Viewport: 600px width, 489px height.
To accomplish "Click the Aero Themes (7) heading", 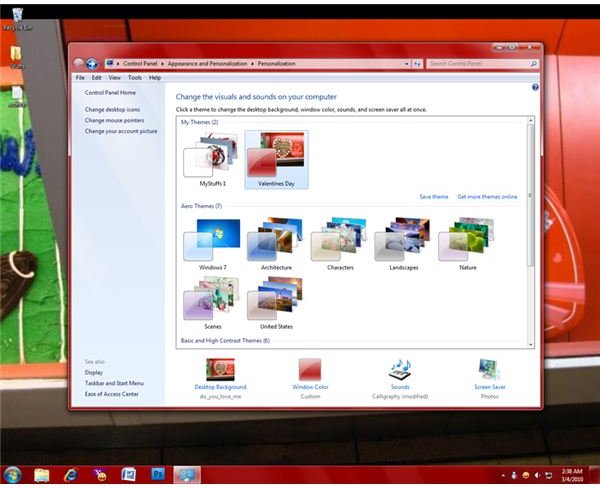I will click(201, 206).
